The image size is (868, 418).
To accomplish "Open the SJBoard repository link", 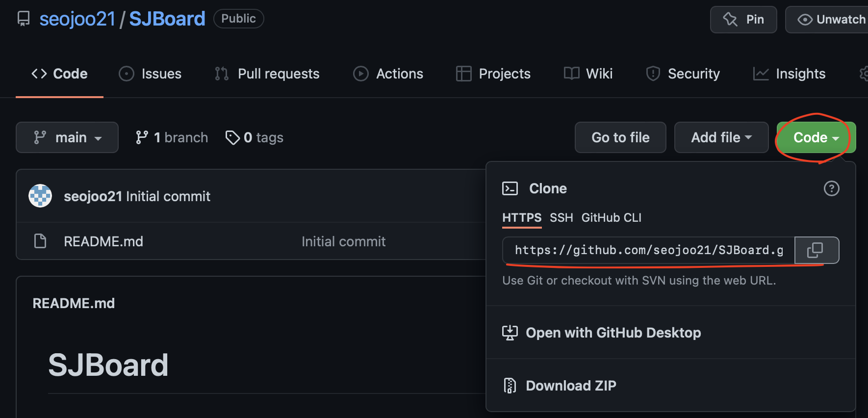I will click(167, 19).
